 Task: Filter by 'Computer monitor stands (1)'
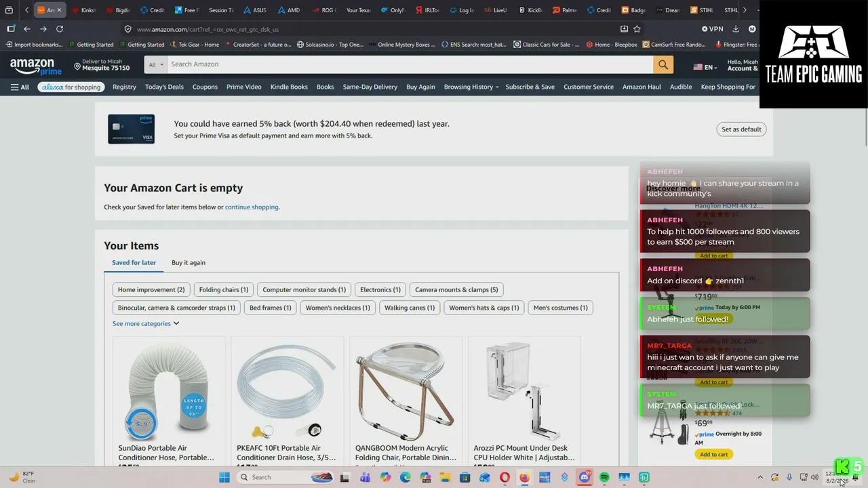click(x=304, y=289)
